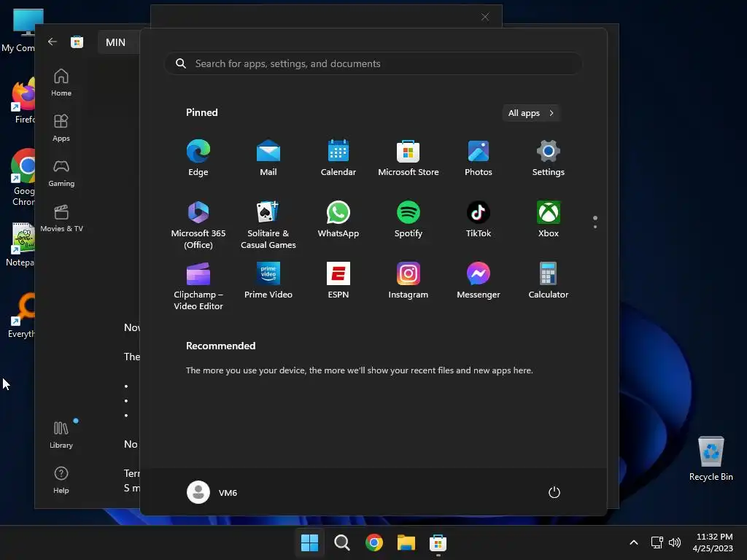Select the Notepad++ desktop shortcut
Viewport: 747px width, 560px height.
[20, 244]
